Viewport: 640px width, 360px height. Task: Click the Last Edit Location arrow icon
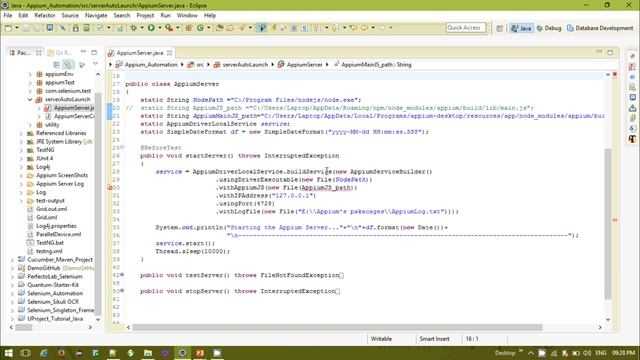pos(353,28)
